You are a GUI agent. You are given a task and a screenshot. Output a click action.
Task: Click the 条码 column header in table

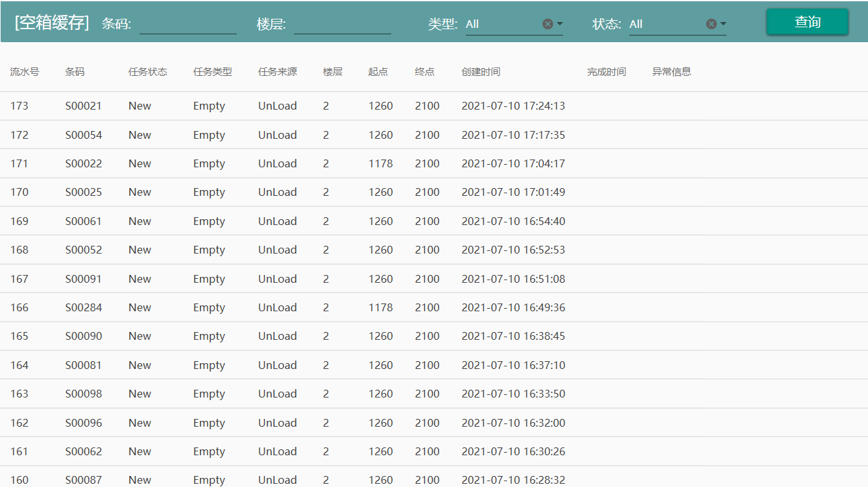click(x=75, y=72)
